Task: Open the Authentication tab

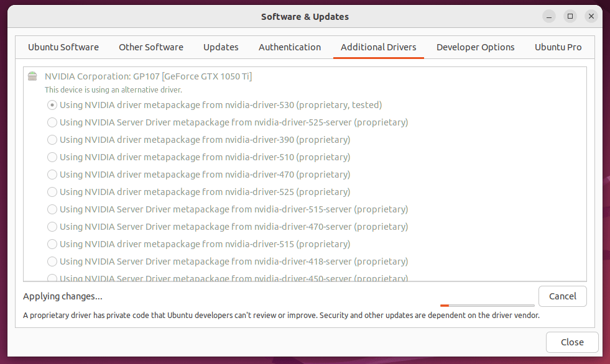Action: tap(290, 47)
